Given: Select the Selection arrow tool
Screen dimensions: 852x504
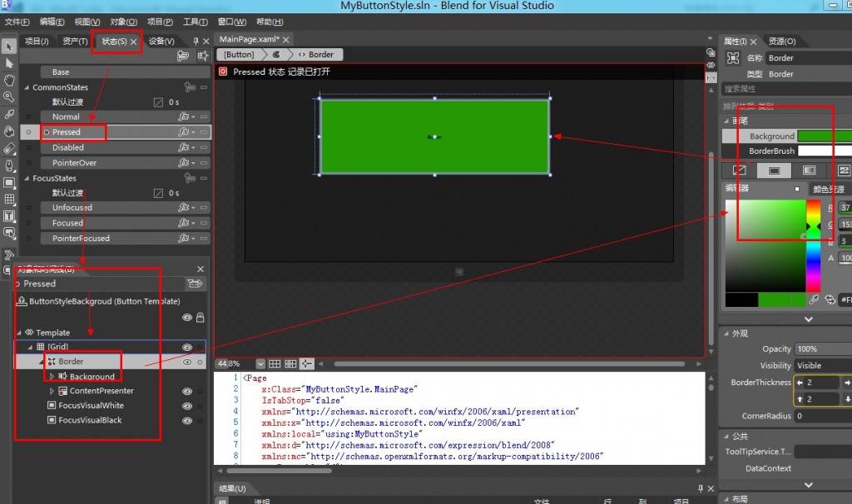Looking at the screenshot, I should (x=8, y=47).
